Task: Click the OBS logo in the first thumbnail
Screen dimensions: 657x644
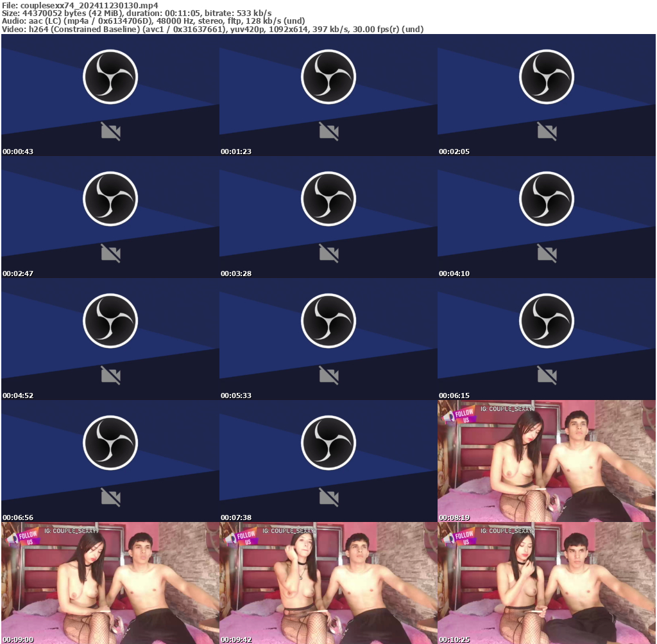Action: click(x=110, y=76)
